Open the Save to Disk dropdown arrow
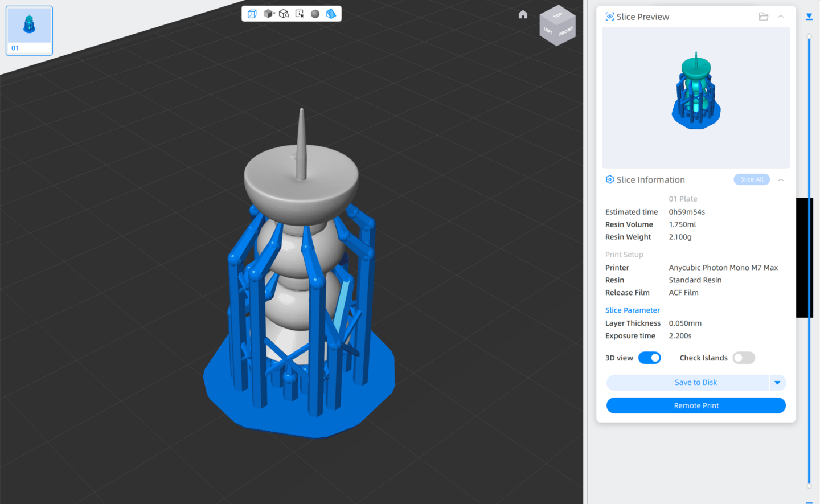The image size is (820, 504). click(x=777, y=383)
